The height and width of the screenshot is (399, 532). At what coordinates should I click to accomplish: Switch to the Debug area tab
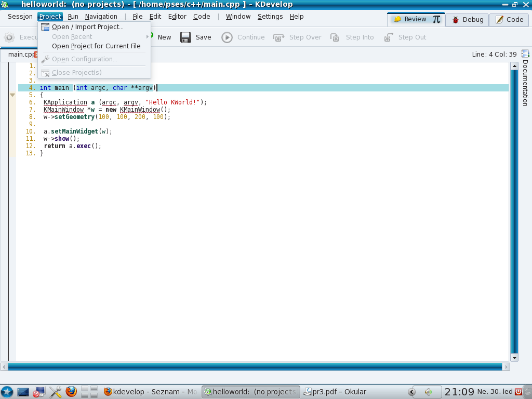tap(467, 20)
